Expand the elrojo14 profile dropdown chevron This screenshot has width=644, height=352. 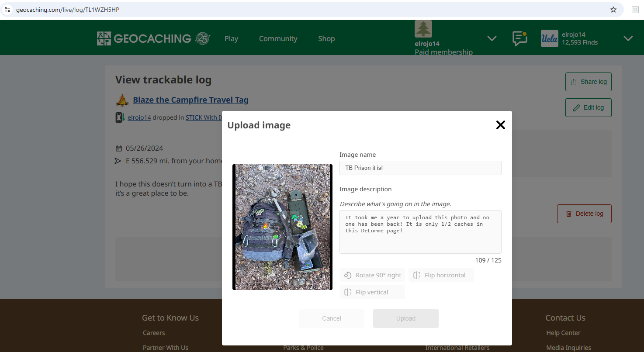(628, 38)
